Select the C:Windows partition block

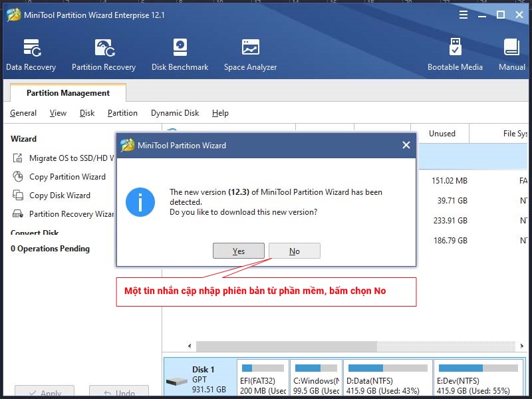tap(317, 378)
